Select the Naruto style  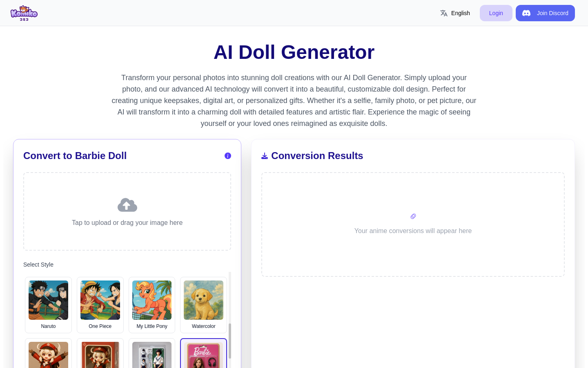[x=48, y=305]
